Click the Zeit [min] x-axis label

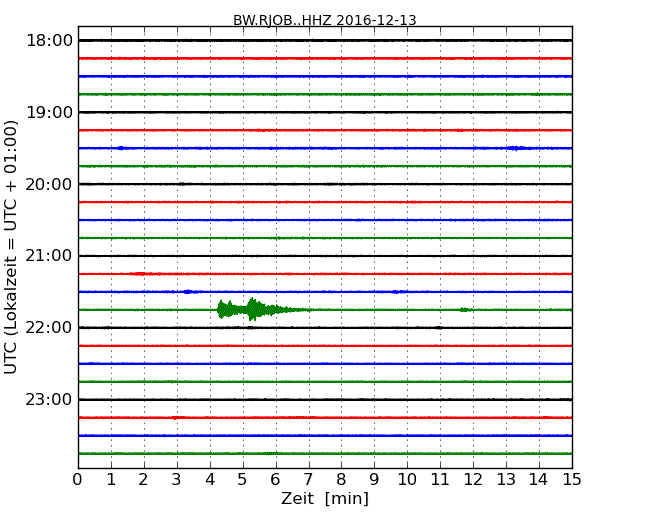(x=325, y=499)
